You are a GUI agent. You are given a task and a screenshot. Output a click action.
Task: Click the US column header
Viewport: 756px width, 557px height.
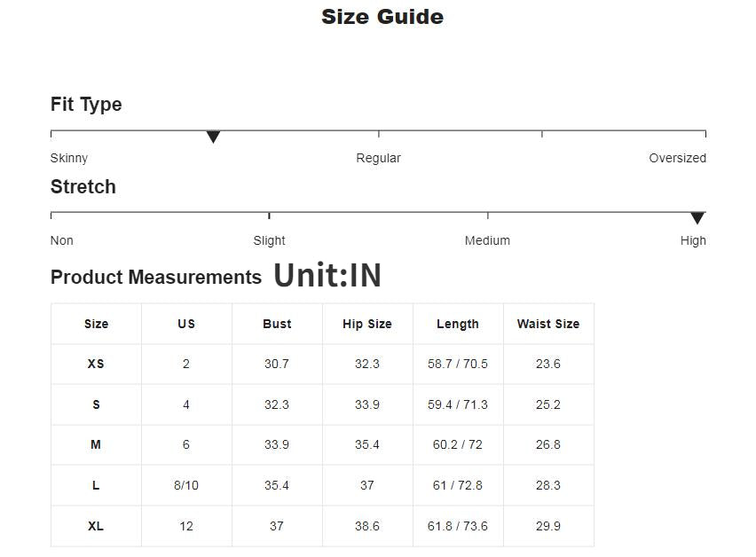click(186, 324)
